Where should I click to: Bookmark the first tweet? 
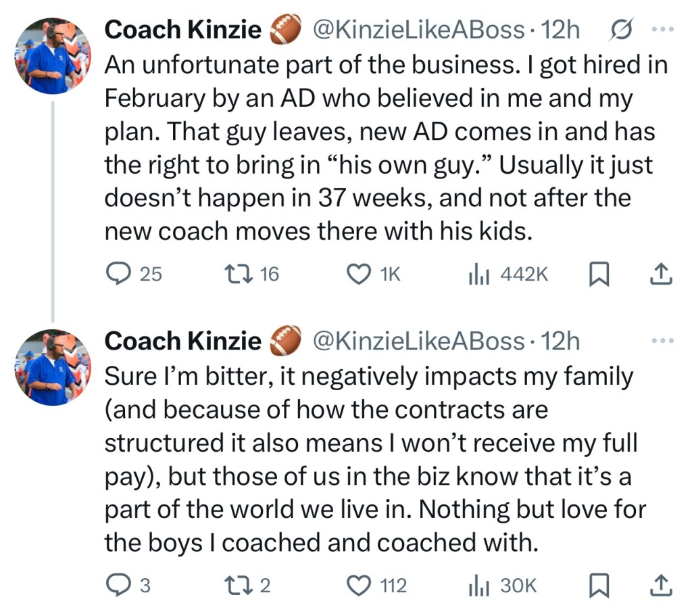point(597,274)
